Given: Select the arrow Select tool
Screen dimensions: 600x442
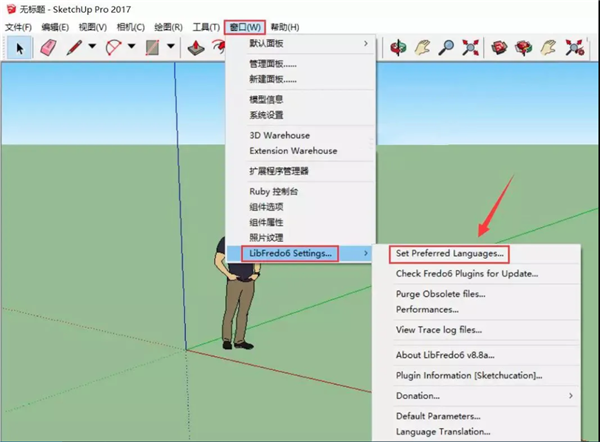Looking at the screenshot, I should (x=20, y=47).
